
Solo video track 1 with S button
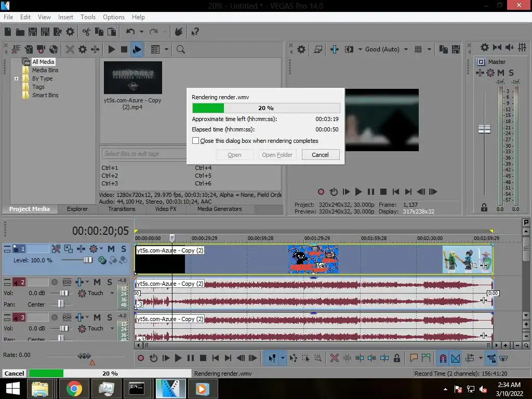coord(124,249)
